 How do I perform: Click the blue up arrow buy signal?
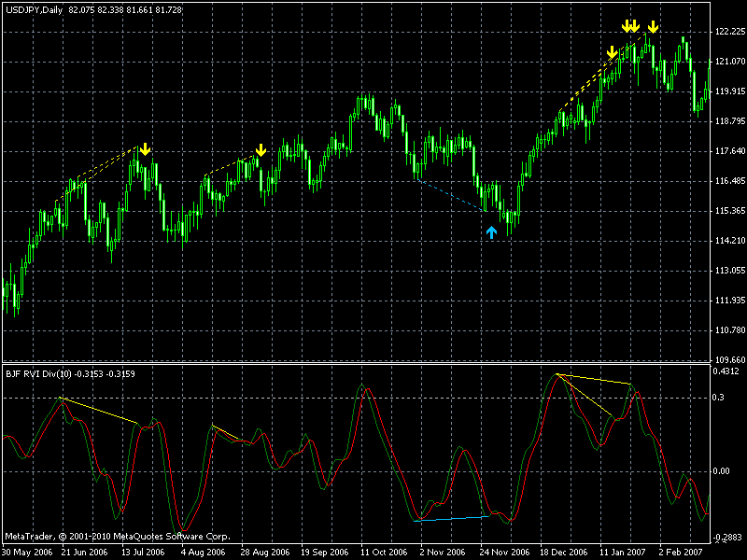pyautogui.click(x=491, y=232)
